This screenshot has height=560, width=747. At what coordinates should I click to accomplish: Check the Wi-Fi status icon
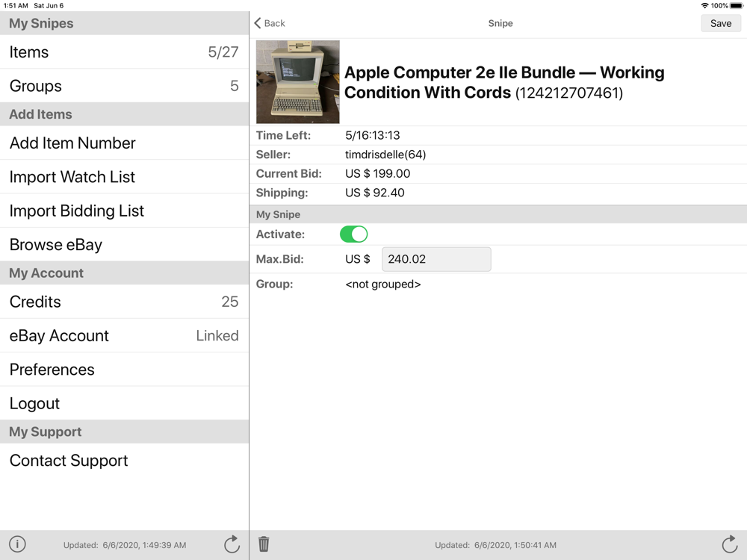pyautogui.click(x=704, y=6)
